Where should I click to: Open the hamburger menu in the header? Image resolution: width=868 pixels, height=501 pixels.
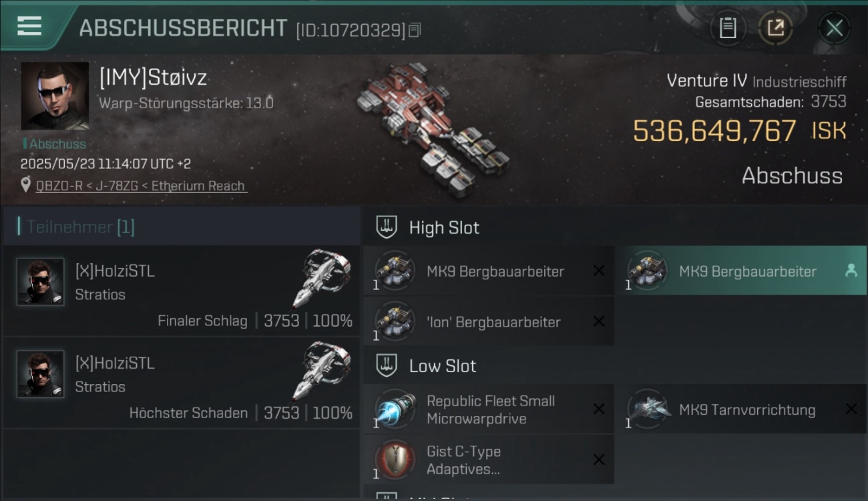(x=30, y=26)
